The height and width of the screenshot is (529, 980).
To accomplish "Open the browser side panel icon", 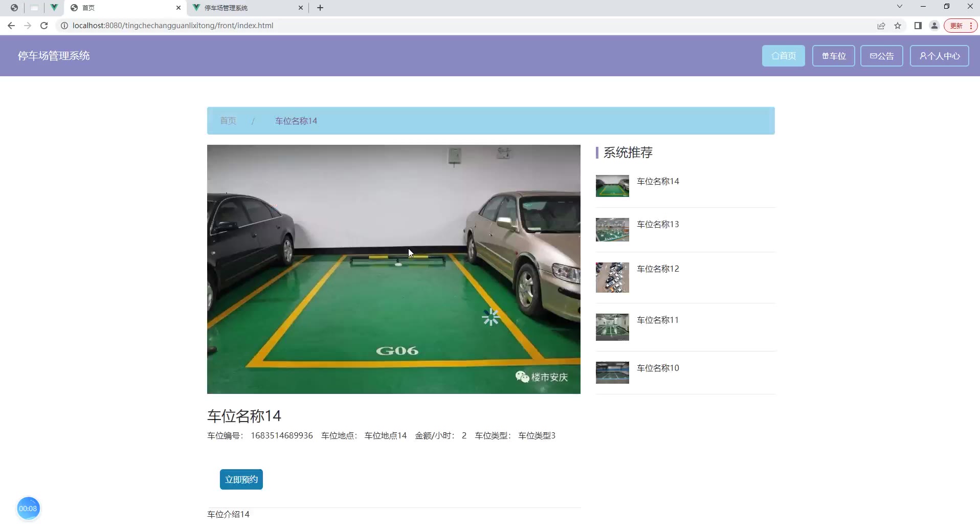I will (918, 26).
